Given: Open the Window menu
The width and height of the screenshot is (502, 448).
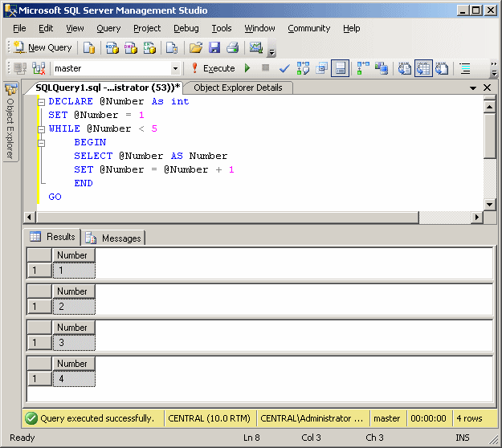Looking at the screenshot, I should pyautogui.click(x=259, y=28).
